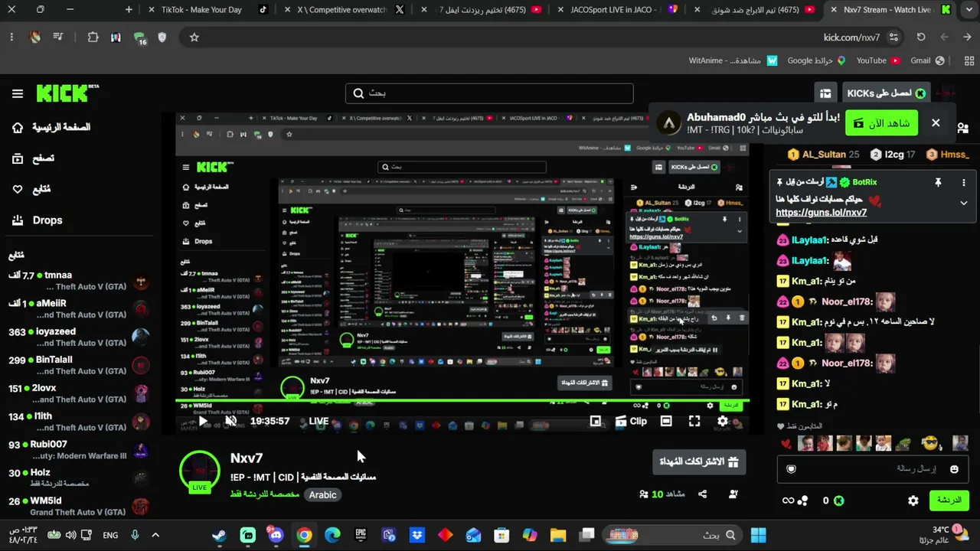980x551 pixels.
Task: Toggle theater mode on the player
Action: [666, 421]
